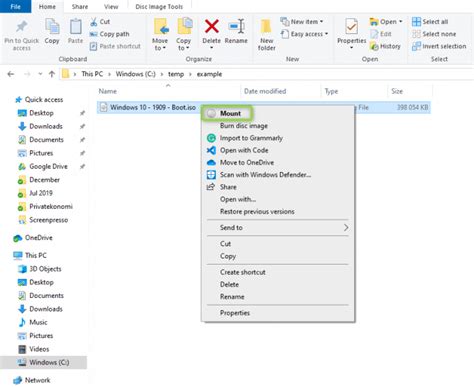Click the Back navigation arrow
474x387 pixels.
11,74
